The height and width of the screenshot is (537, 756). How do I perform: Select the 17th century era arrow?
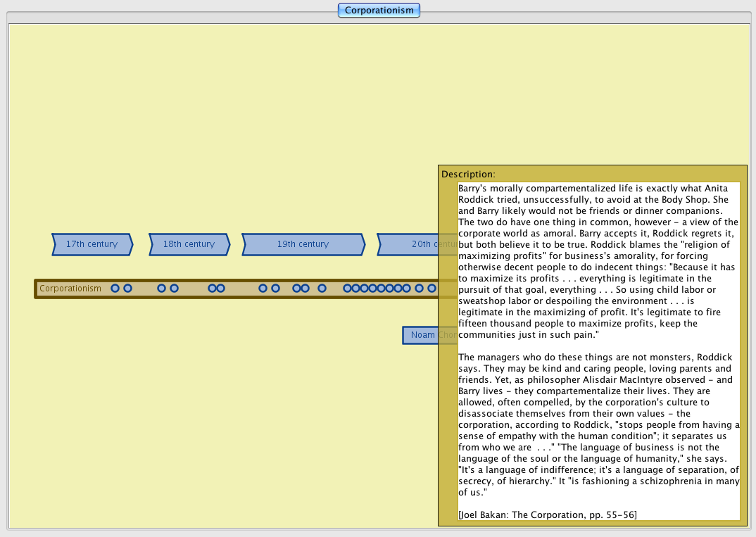tap(92, 244)
